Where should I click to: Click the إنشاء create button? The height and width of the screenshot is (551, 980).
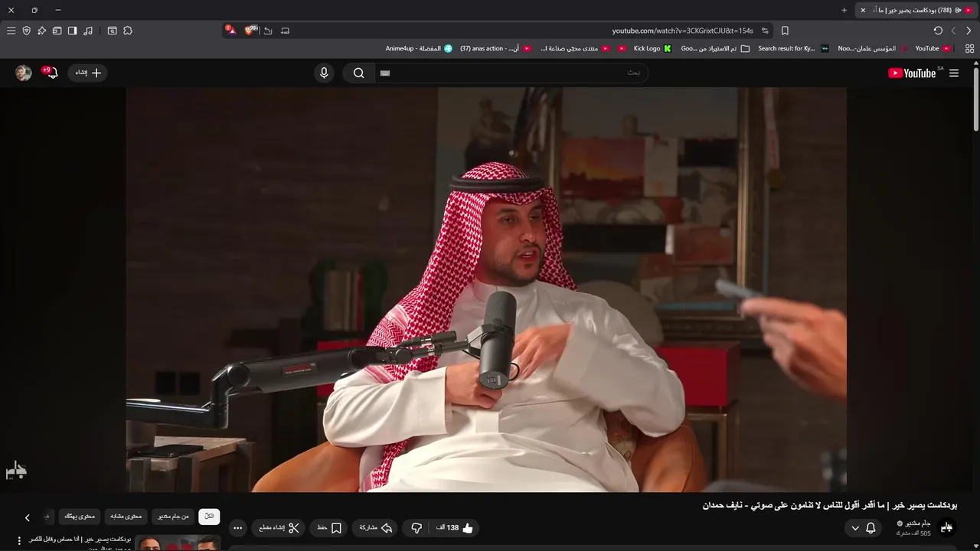pyautogui.click(x=89, y=73)
